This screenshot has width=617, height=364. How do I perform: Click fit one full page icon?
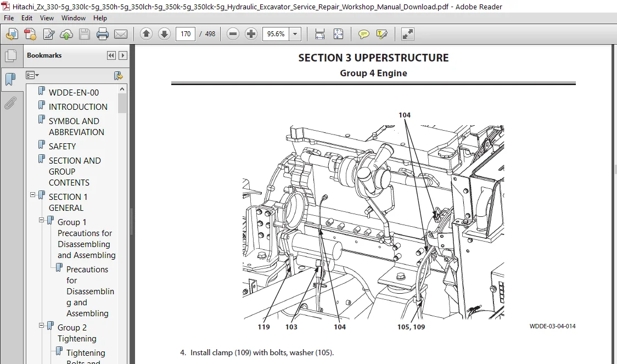tap(338, 34)
